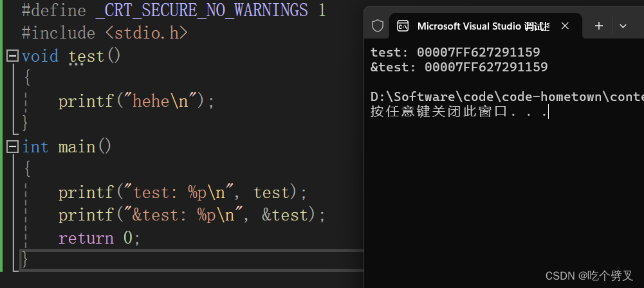Click the console output line starting '&test:'
Image resolution: width=644 pixels, height=288 pixels.
pyautogui.click(x=459, y=67)
